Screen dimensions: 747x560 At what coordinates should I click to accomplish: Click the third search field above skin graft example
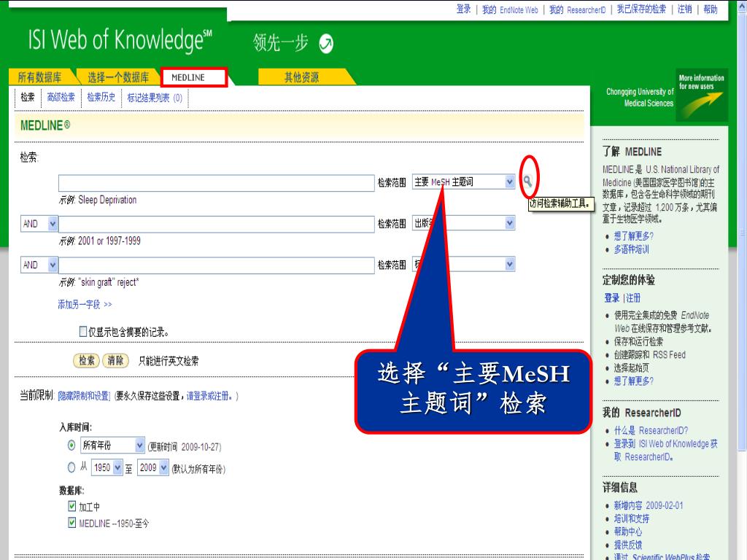[x=216, y=265]
